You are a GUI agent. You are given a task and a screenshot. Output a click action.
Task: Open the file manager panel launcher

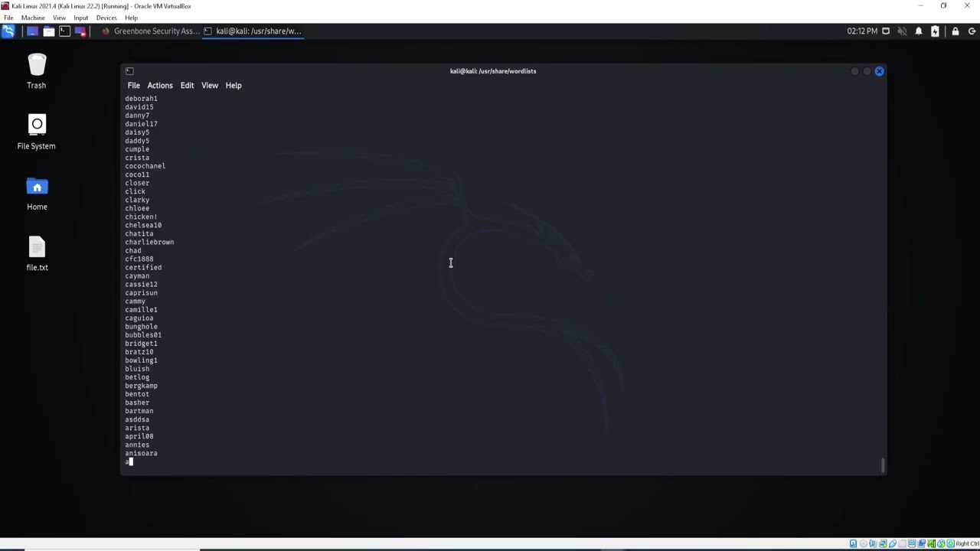click(48, 31)
